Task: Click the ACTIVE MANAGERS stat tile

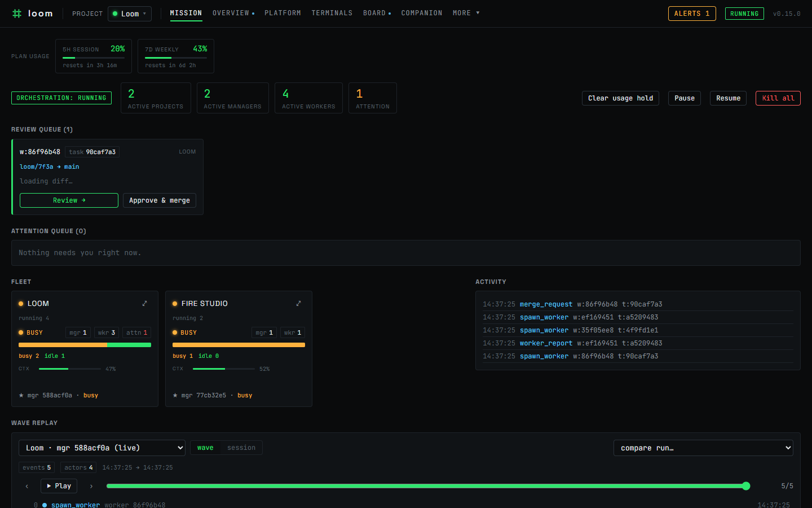Action: 232,98
